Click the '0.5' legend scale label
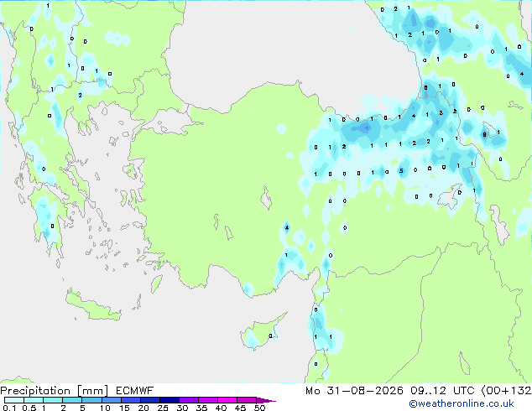The height and width of the screenshot is (411, 532). coord(29,408)
